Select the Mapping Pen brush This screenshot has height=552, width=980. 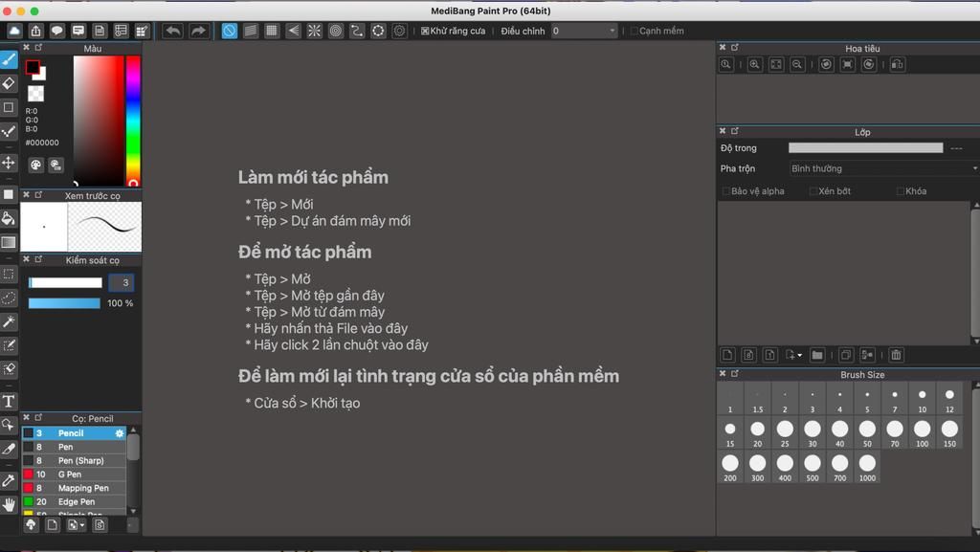click(x=74, y=488)
